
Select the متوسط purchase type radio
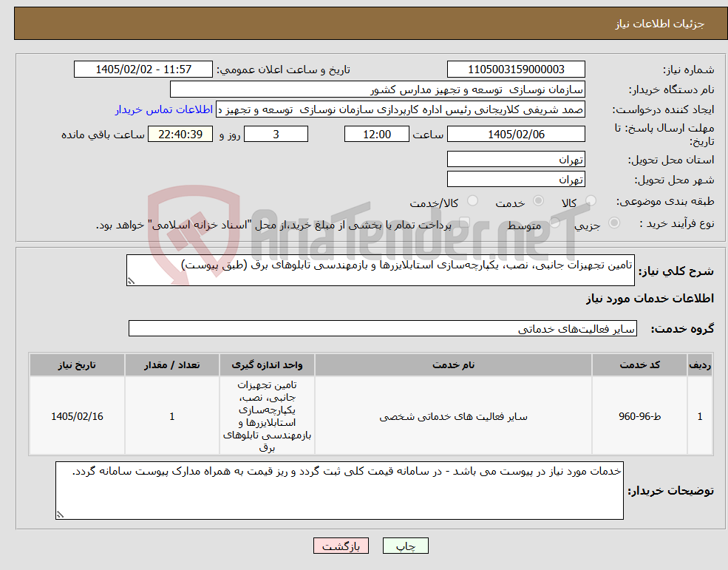pyautogui.click(x=555, y=223)
